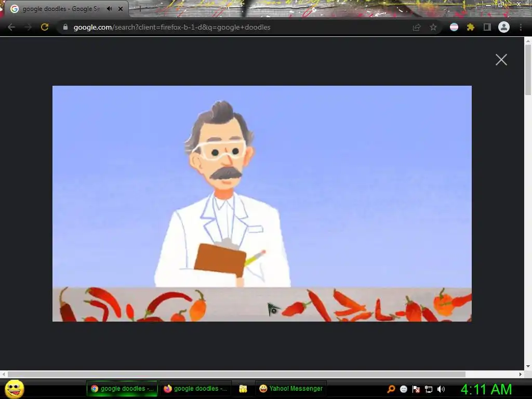
Task: Open the smiley face start button
Action: tap(15, 389)
